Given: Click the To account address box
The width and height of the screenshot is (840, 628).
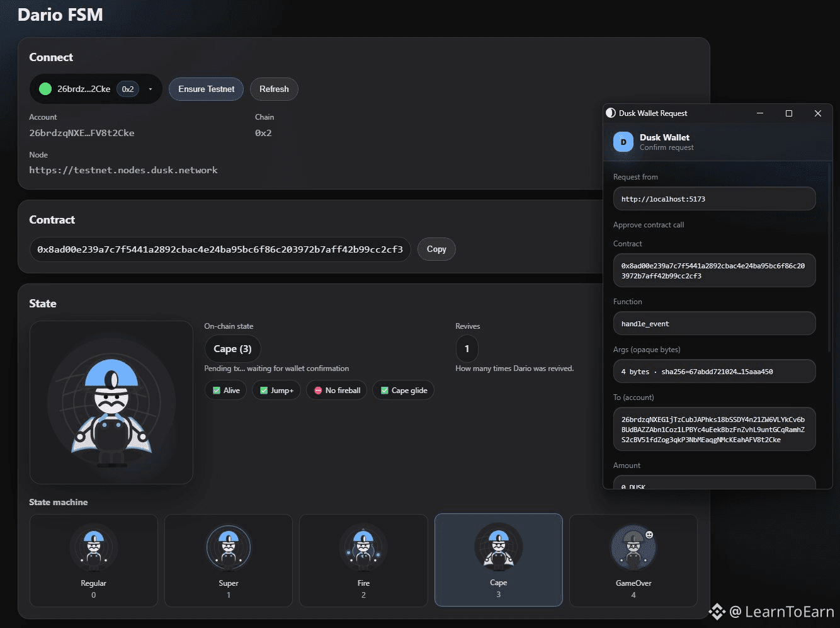Looking at the screenshot, I should coord(715,429).
